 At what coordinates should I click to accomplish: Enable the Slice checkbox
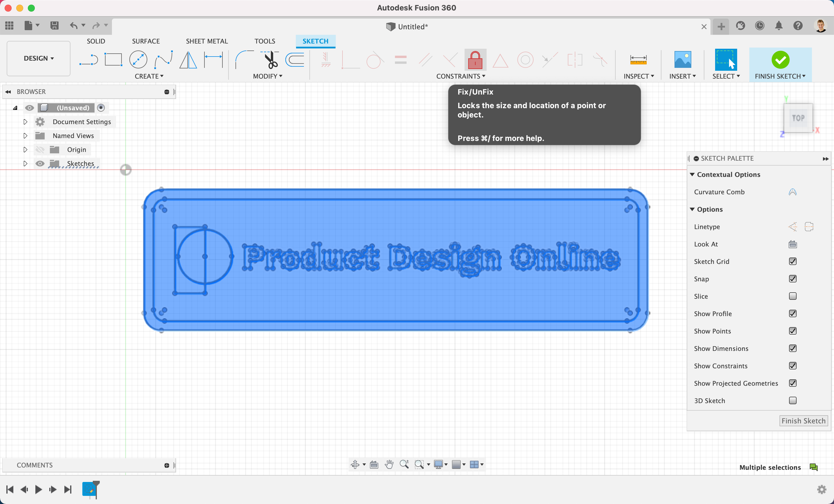click(792, 296)
